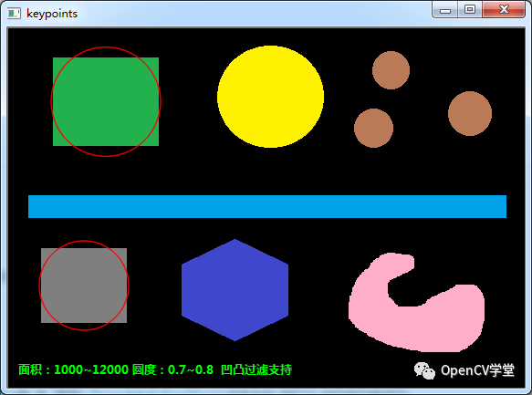Click the green area range text 1000~12000

coord(91,369)
